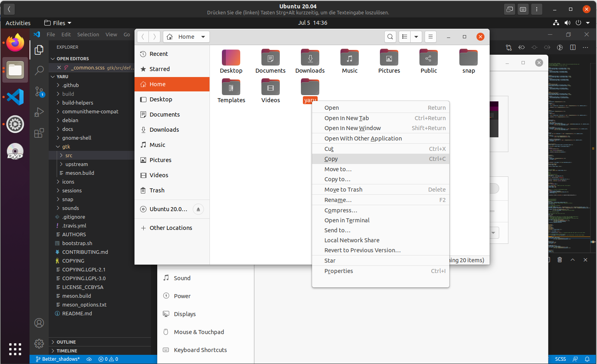Screen dimensions: 597x364
Task: Choose Move to Trash in context menu
Action: 381,190
